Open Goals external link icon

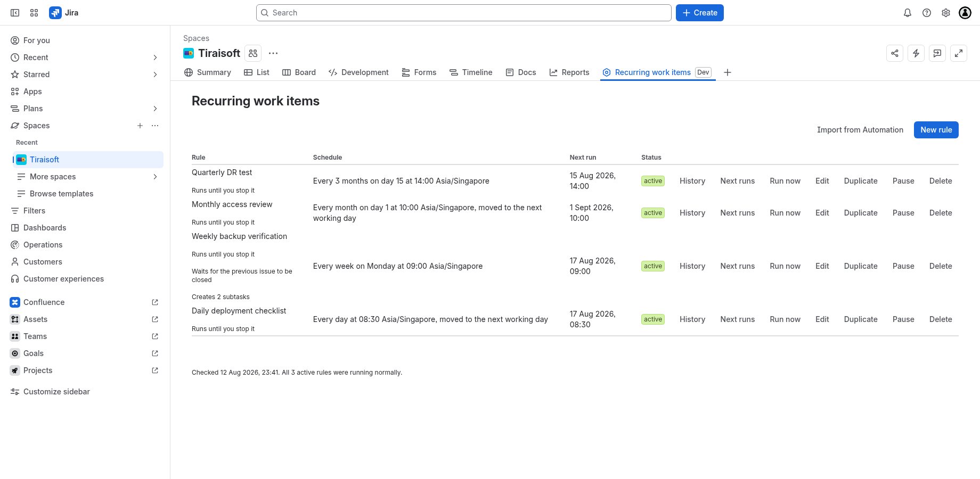click(155, 353)
